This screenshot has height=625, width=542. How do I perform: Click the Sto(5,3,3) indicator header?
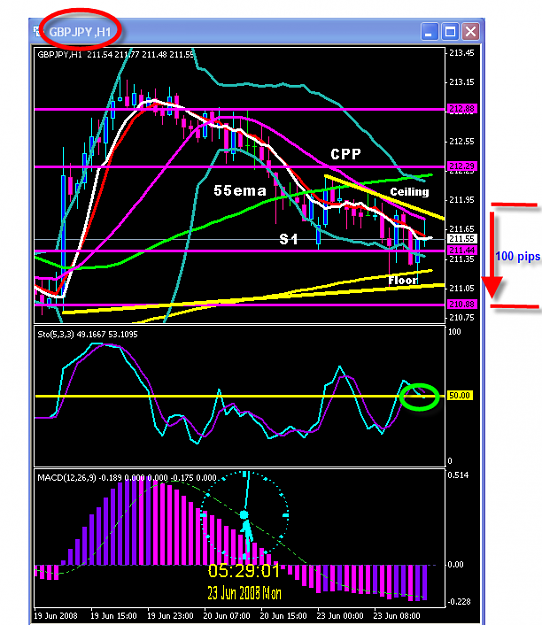point(87,334)
